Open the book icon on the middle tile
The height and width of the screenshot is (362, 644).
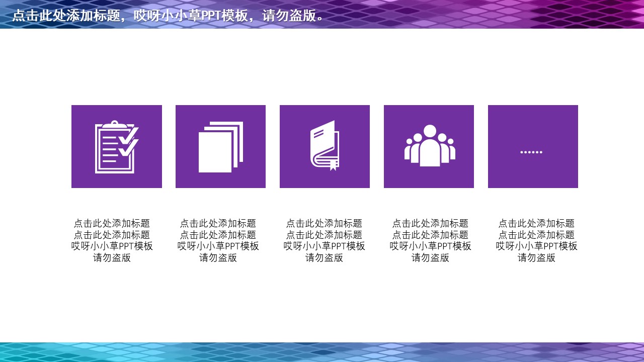325,146
